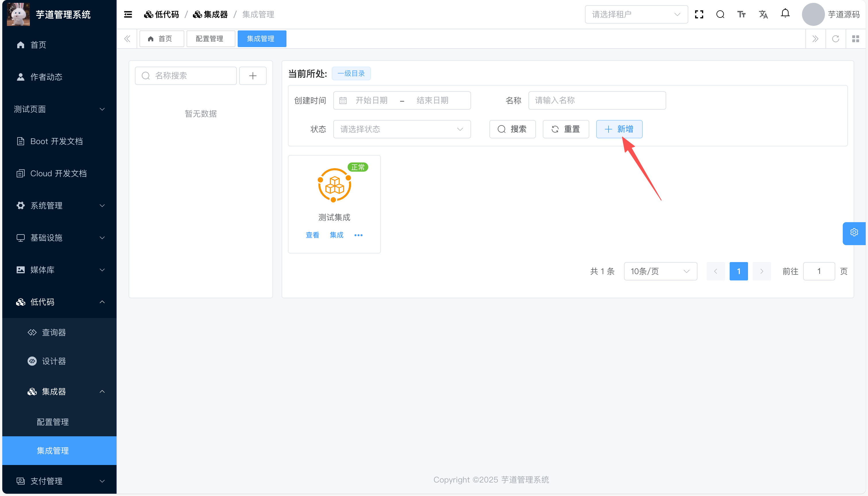
Task: Open the 请选择状态 status dropdown
Action: click(402, 129)
